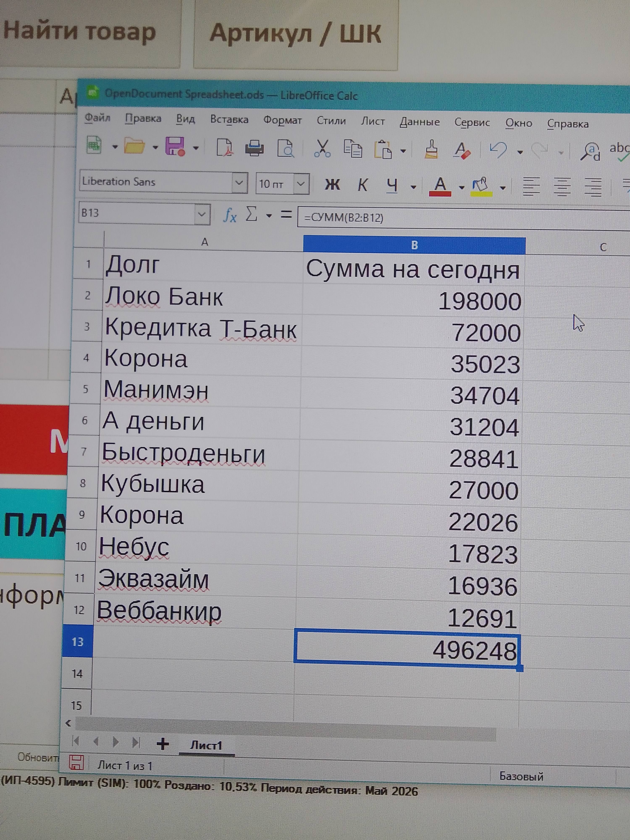Open recent documents dropdown arrow
630x840 pixels.
[155, 147]
